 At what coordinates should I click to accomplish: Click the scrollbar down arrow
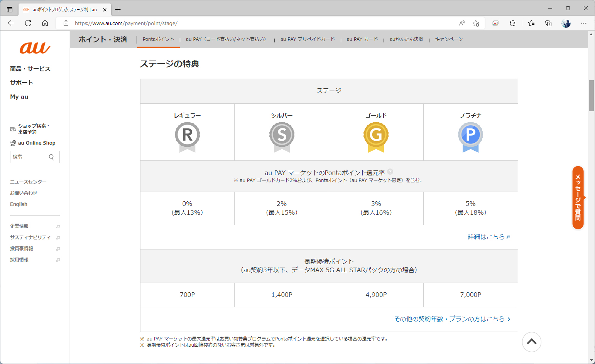click(x=591, y=360)
